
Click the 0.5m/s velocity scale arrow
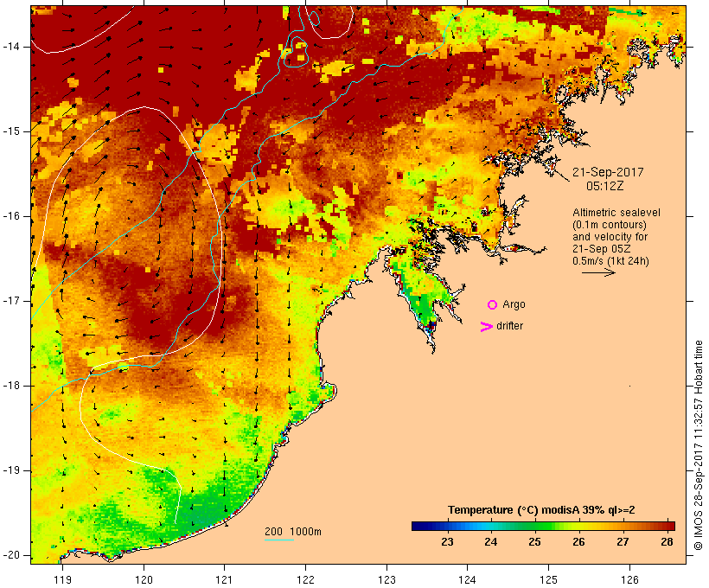pyautogui.click(x=598, y=272)
